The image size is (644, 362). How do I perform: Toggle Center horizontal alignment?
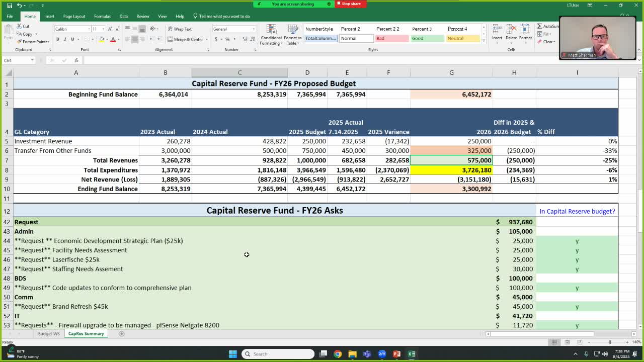[135, 39]
